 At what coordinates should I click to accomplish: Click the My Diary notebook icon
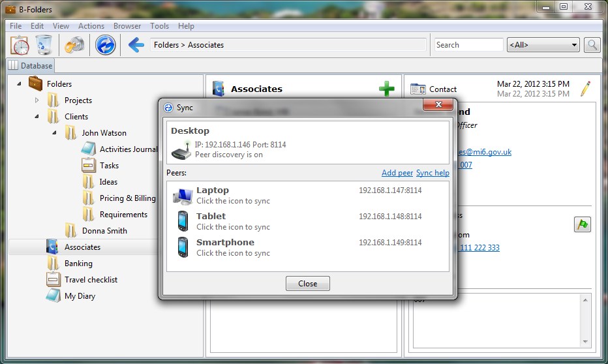53,296
